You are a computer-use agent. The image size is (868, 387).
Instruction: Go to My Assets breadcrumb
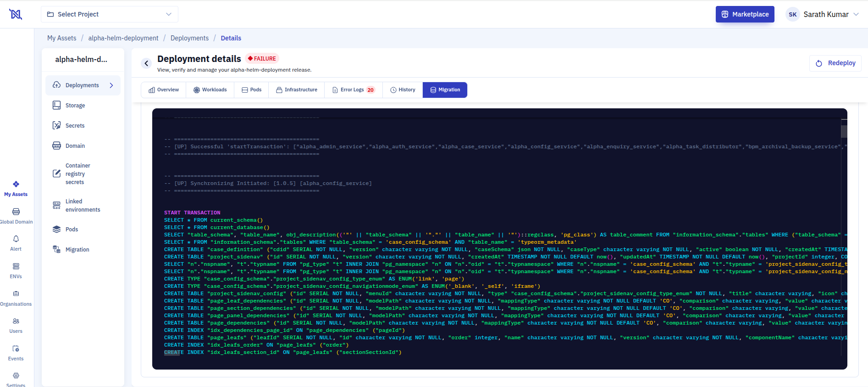pos(62,38)
